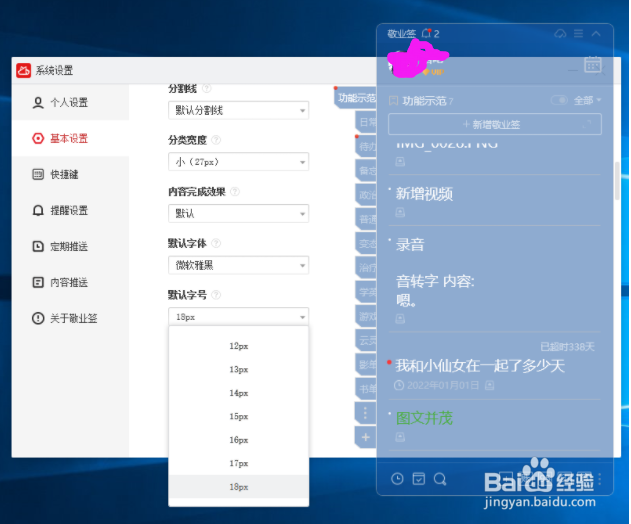This screenshot has width=631, height=524.
Task: Click help icon beside 分割线 label
Action: pos(206,88)
